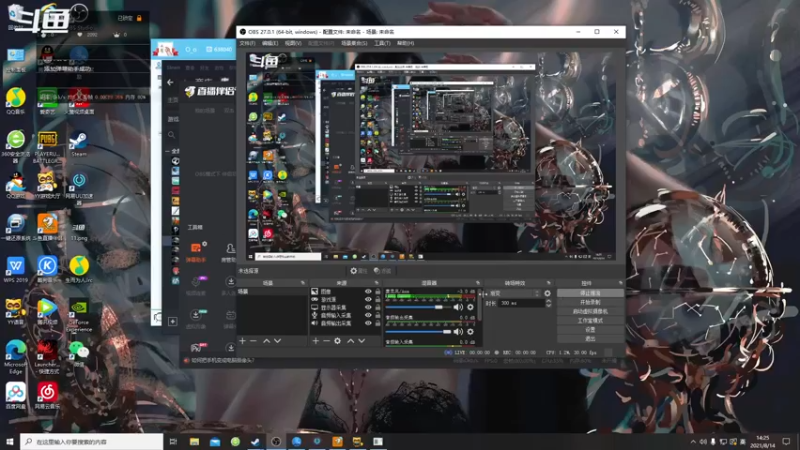Move the source up in OBS sources panel
This screenshot has width=800, height=450.
351,341
